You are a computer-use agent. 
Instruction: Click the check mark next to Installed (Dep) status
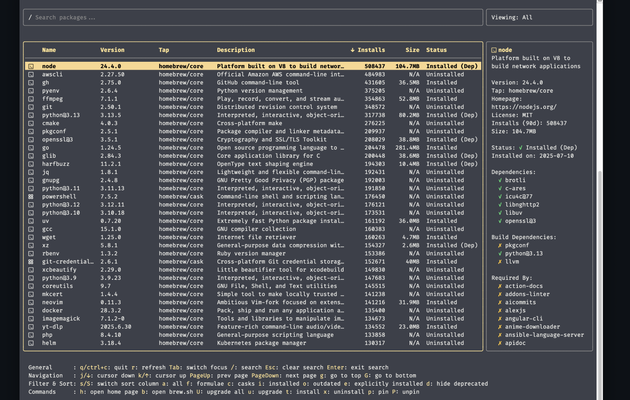click(x=521, y=147)
